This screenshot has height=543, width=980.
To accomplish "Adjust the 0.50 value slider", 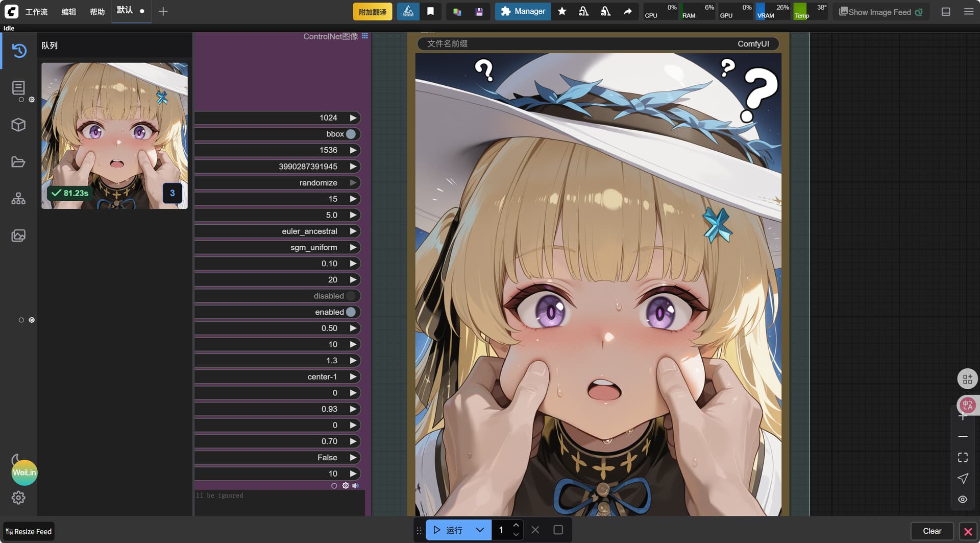I will point(277,328).
